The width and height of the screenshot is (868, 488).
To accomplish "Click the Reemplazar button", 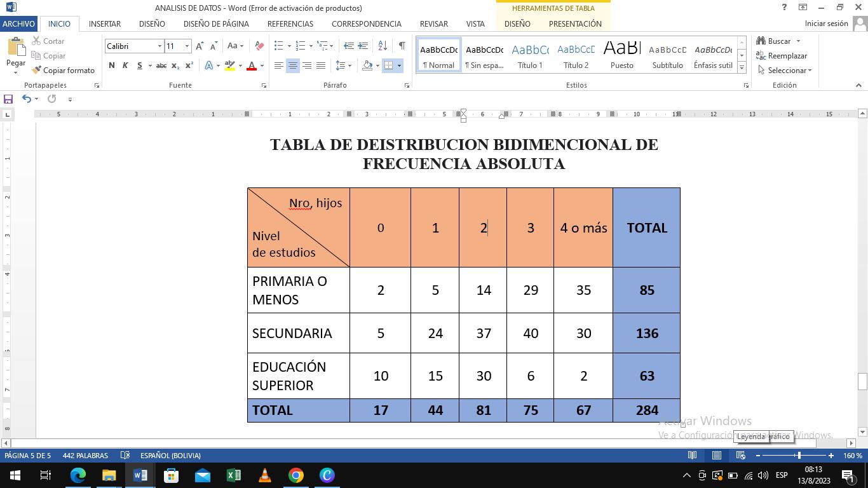I will coord(782,56).
